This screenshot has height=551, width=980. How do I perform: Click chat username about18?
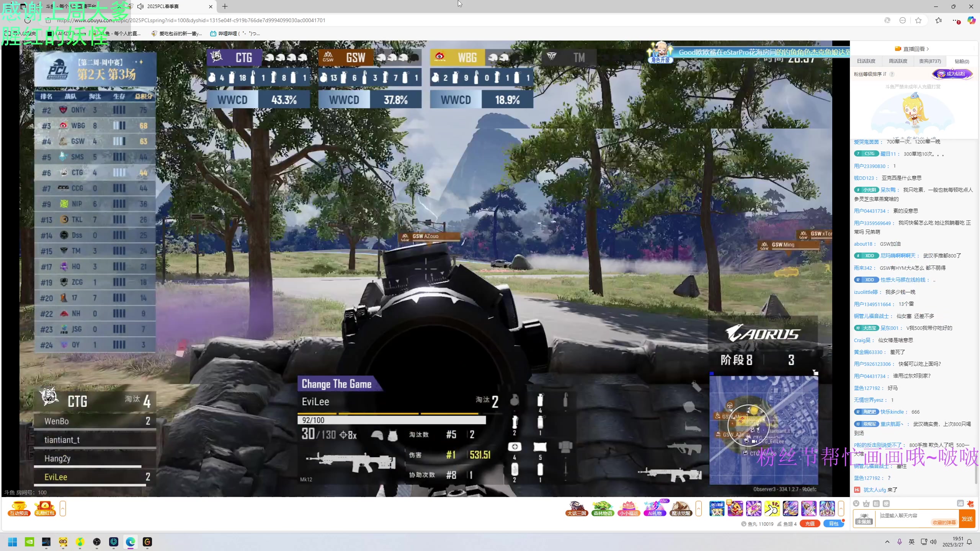click(863, 244)
